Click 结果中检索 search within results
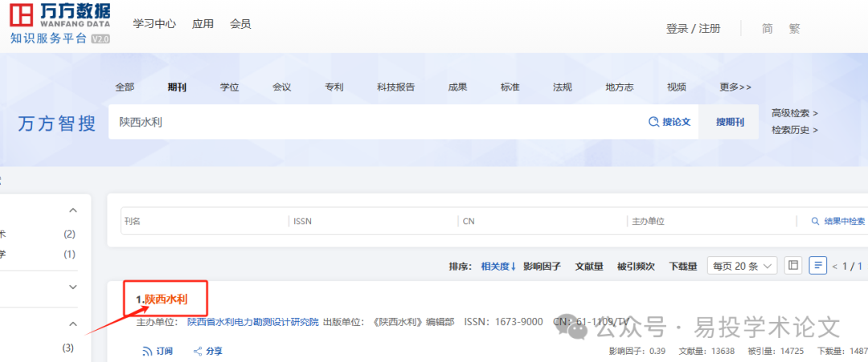The height and width of the screenshot is (362, 868). tap(838, 221)
